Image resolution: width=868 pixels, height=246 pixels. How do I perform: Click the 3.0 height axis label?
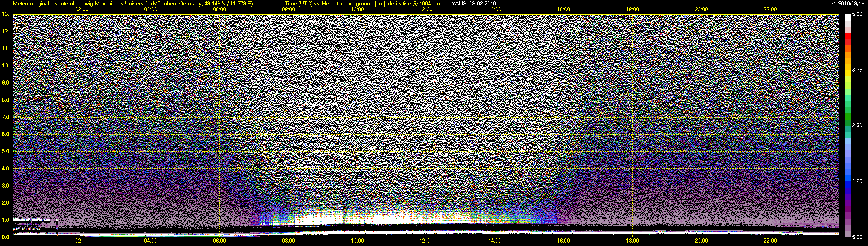(x=5, y=186)
